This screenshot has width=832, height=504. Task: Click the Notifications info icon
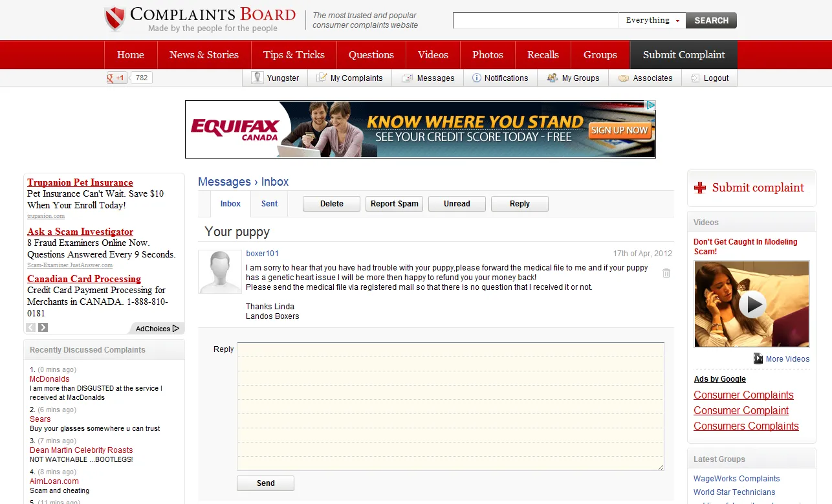pos(477,78)
